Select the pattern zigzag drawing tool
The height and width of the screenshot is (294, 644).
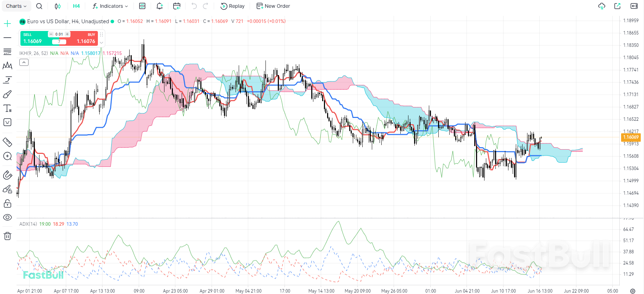pyautogui.click(x=7, y=66)
